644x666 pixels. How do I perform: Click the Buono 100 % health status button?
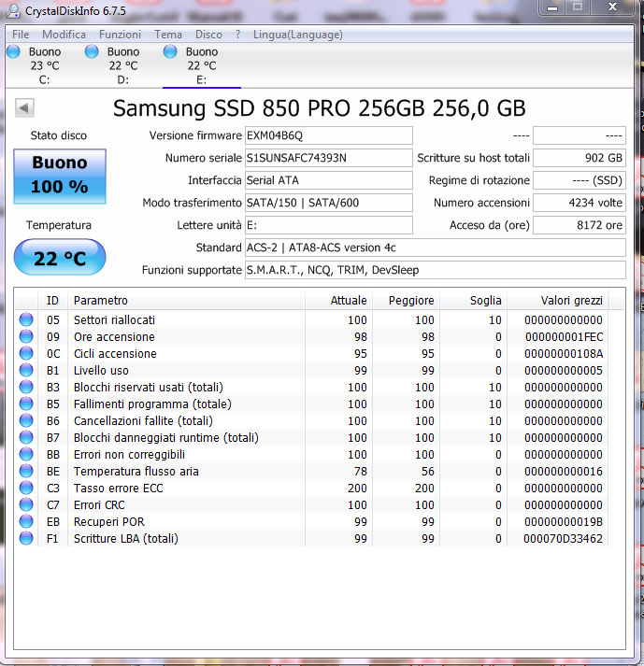(60, 176)
